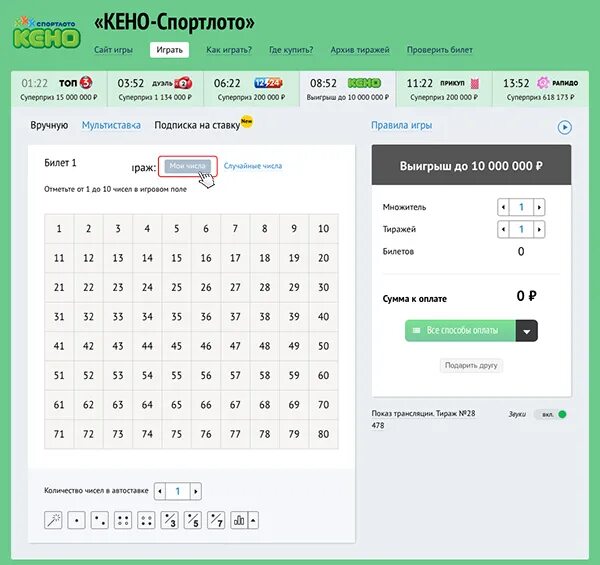Click the Подарить другу button
Image resolution: width=600 pixels, height=565 pixels.
click(471, 366)
